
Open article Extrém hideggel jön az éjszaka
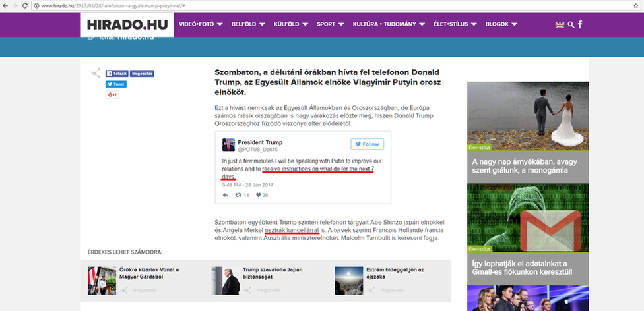[395, 273]
